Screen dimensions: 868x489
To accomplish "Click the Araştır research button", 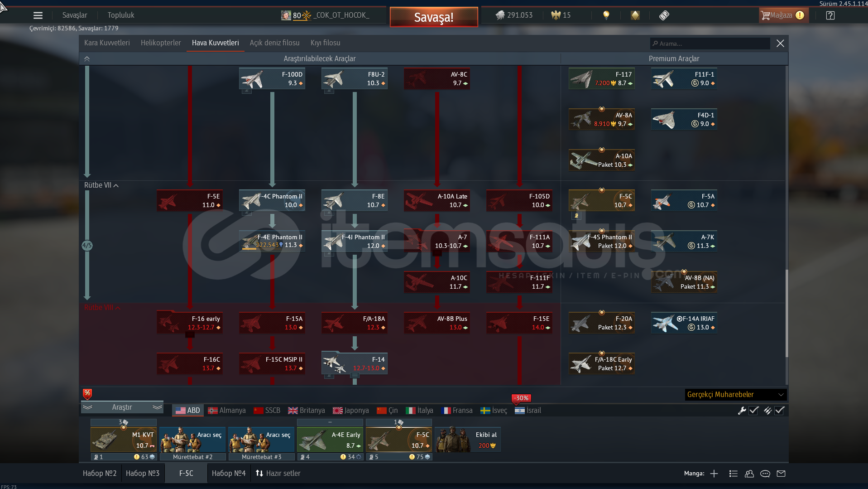I will 122,407.
